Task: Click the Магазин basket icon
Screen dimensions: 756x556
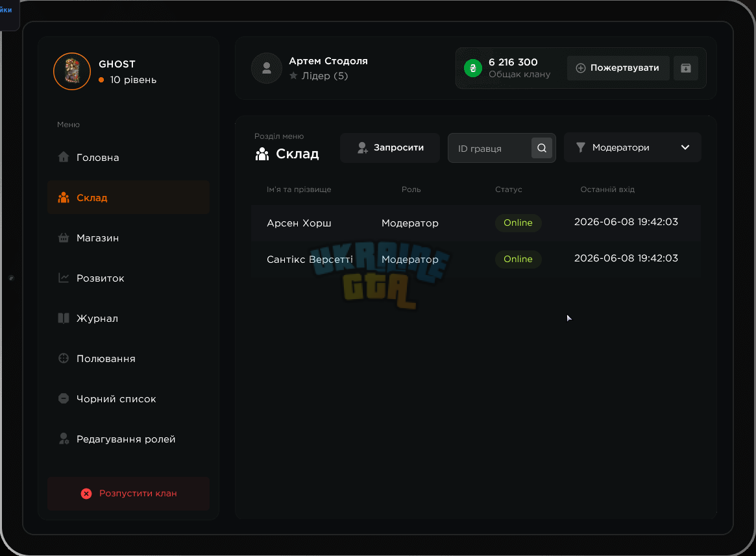Action: tap(64, 237)
